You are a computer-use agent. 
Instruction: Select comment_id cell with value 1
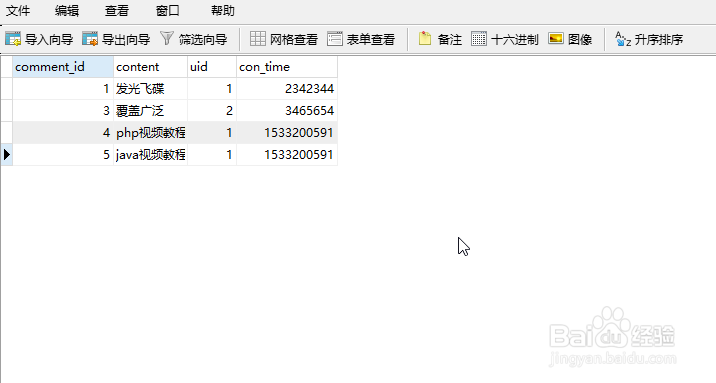(63, 89)
